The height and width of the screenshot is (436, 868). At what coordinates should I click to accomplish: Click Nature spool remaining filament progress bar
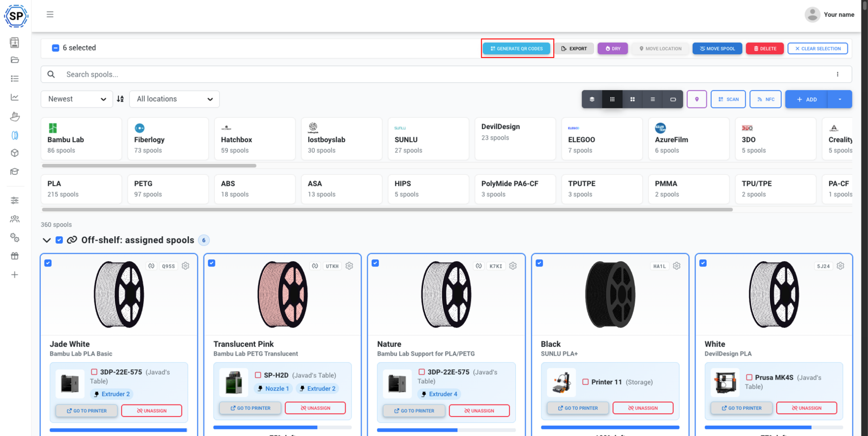pos(446,430)
